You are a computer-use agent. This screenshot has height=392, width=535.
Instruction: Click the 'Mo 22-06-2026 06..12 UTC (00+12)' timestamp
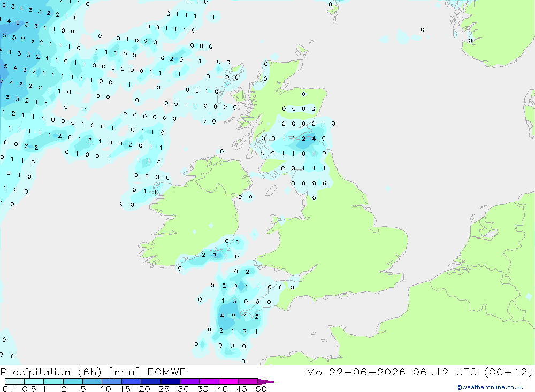[419, 372]
